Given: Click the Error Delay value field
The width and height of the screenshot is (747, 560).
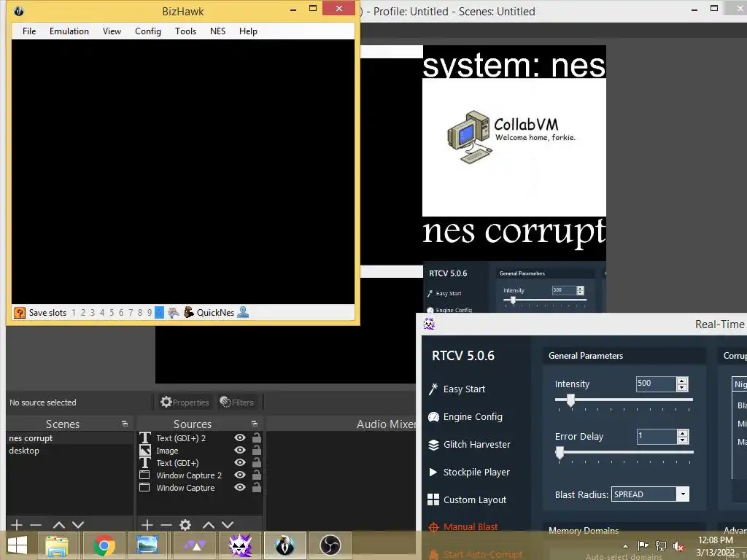Looking at the screenshot, I should [657, 436].
